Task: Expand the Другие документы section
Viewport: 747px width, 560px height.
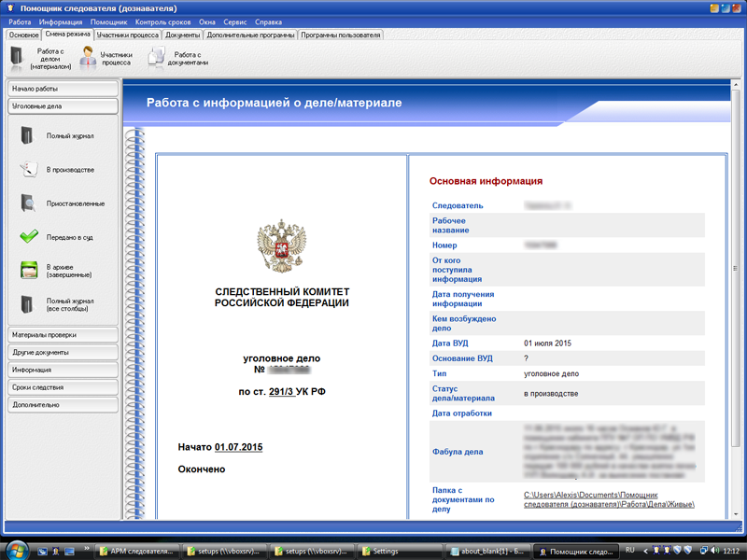Action: point(62,352)
